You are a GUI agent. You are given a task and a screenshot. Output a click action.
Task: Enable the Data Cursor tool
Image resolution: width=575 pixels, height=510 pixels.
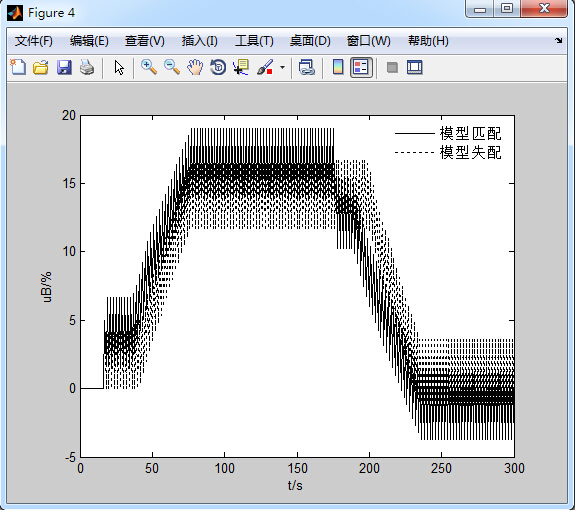pyautogui.click(x=241, y=67)
